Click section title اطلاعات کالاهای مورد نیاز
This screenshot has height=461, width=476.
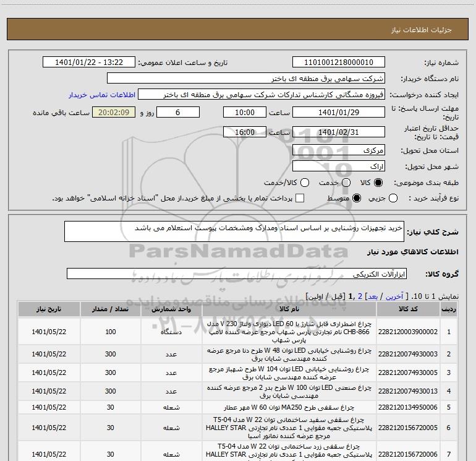coord(413,252)
